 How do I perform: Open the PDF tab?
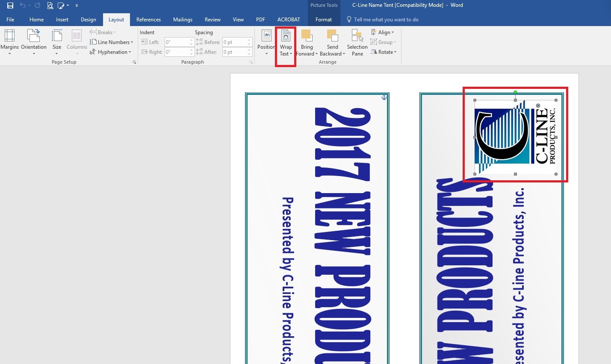click(260, 20)
